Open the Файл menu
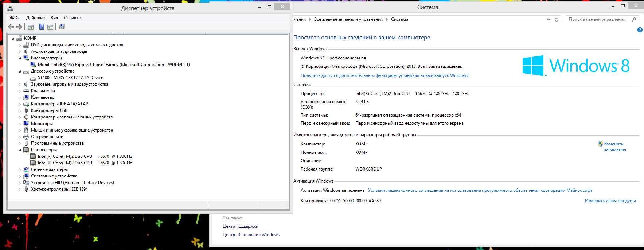 15,18
